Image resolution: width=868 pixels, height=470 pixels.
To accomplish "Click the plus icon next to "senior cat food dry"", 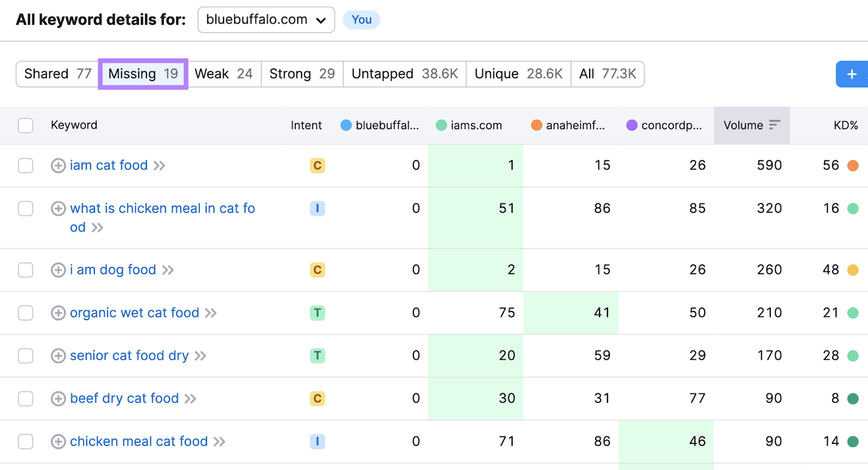I will coord(58,355).
